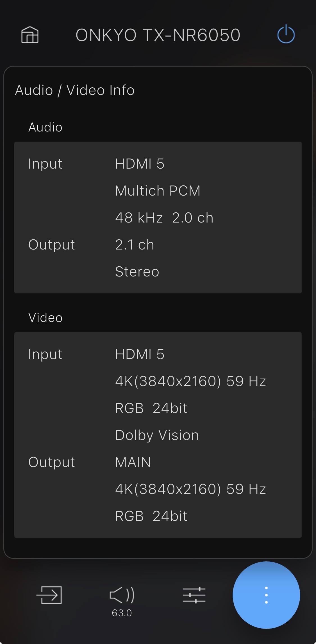The image size is (316, 644).
Task: Open the input selector icon
Action: click(49, 595)
